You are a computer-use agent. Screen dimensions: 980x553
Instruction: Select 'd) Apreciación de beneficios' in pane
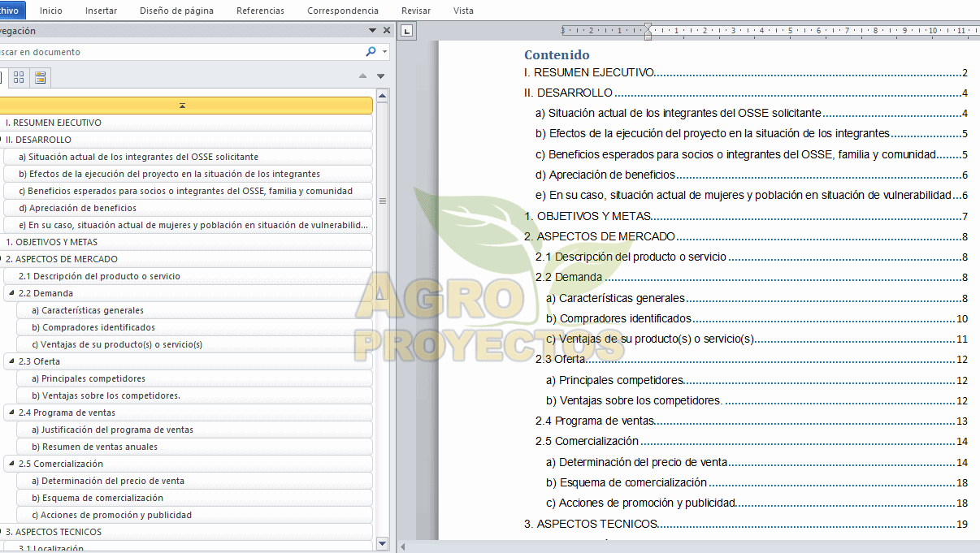click(x=189, y=208)
